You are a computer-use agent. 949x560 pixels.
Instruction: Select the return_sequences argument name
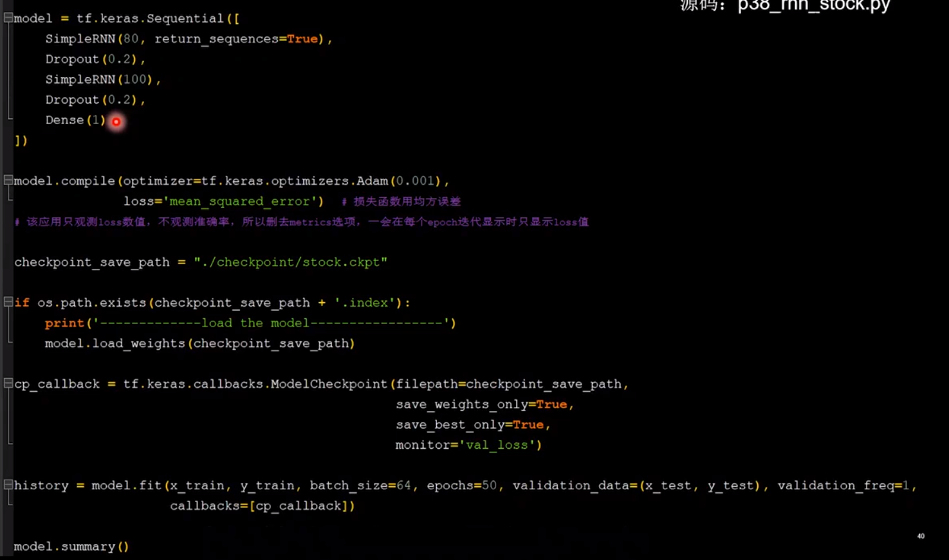point(216,39)
